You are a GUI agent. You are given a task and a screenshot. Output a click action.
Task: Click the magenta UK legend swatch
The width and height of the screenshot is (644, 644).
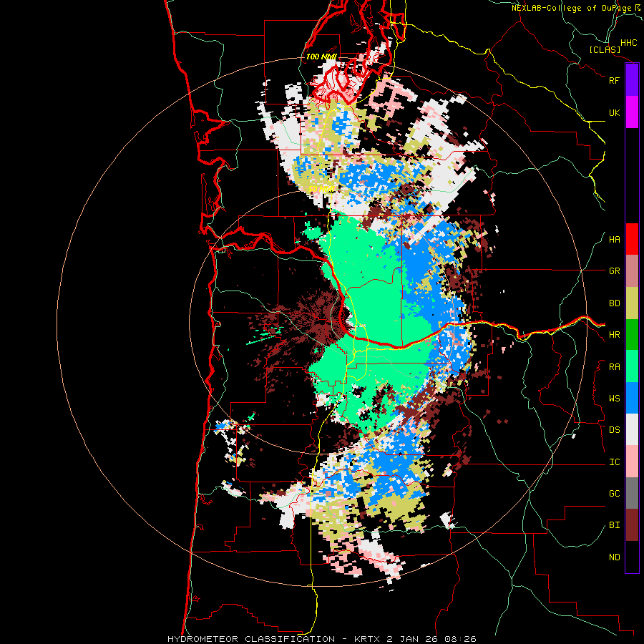(632, 112)
